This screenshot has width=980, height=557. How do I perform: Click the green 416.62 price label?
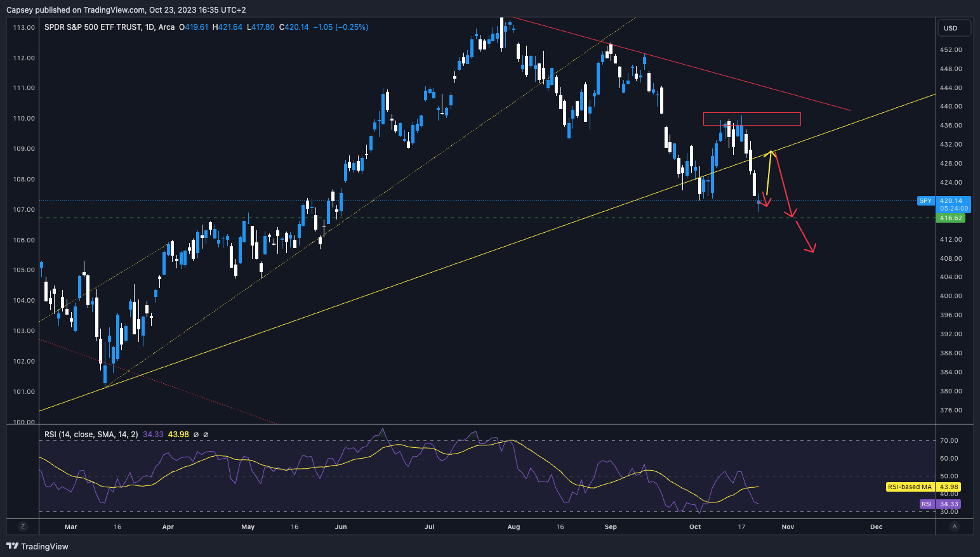951,218
